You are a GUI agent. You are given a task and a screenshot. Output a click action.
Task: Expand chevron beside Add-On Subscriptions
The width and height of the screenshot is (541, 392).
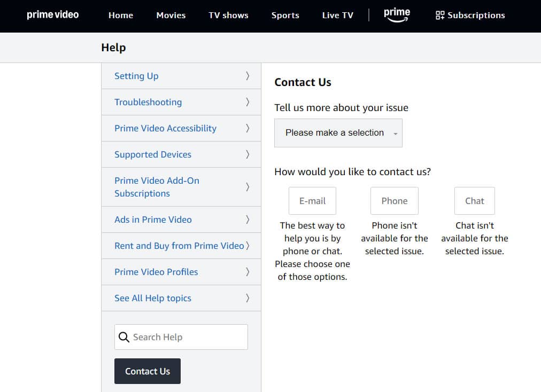coord(248,187)
